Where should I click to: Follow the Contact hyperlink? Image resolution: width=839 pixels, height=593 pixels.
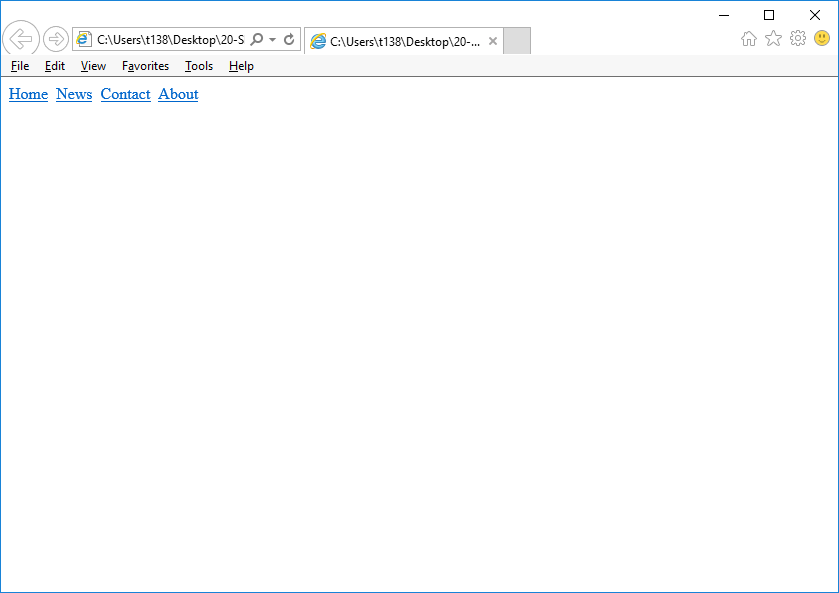point(125,94)
